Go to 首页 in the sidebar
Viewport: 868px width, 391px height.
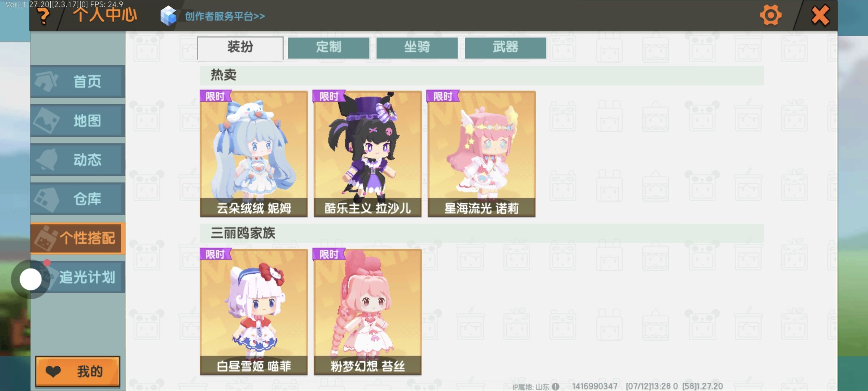pos(78,81)
